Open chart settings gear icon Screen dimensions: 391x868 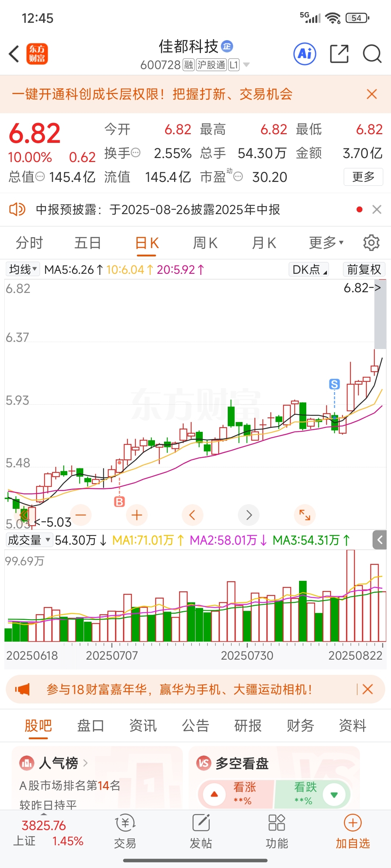click(371, 243)
